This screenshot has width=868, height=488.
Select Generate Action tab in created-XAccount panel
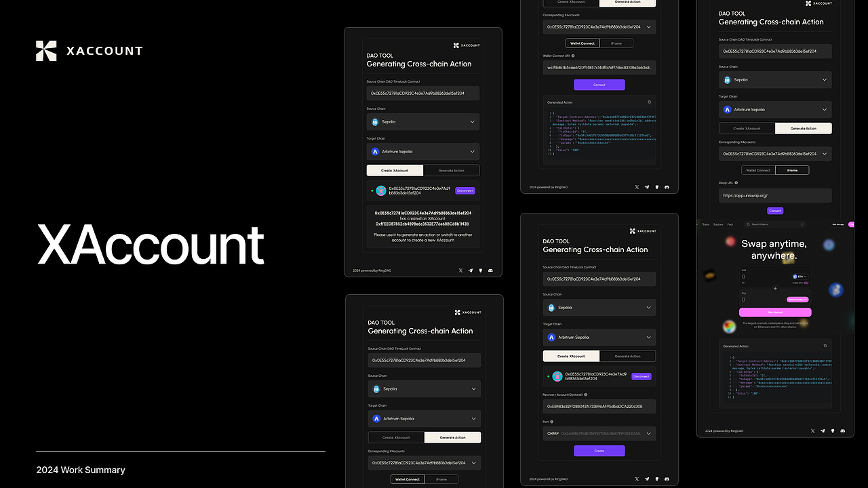tap(451, 171)
